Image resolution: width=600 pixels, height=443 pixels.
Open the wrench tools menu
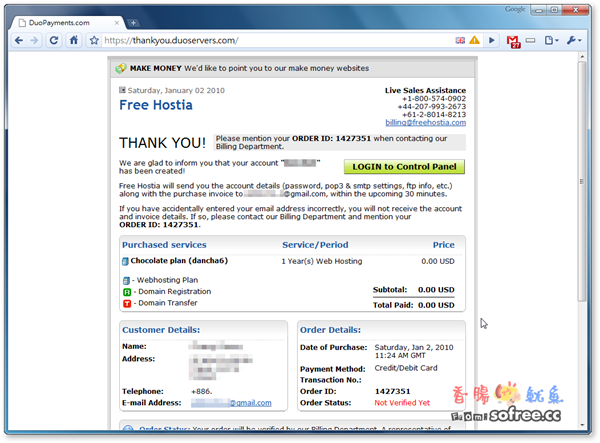(x=574, y=40)
